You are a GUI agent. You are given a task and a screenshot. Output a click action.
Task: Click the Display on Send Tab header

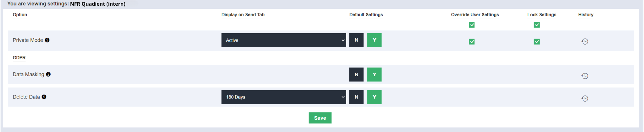coord(243,15)
